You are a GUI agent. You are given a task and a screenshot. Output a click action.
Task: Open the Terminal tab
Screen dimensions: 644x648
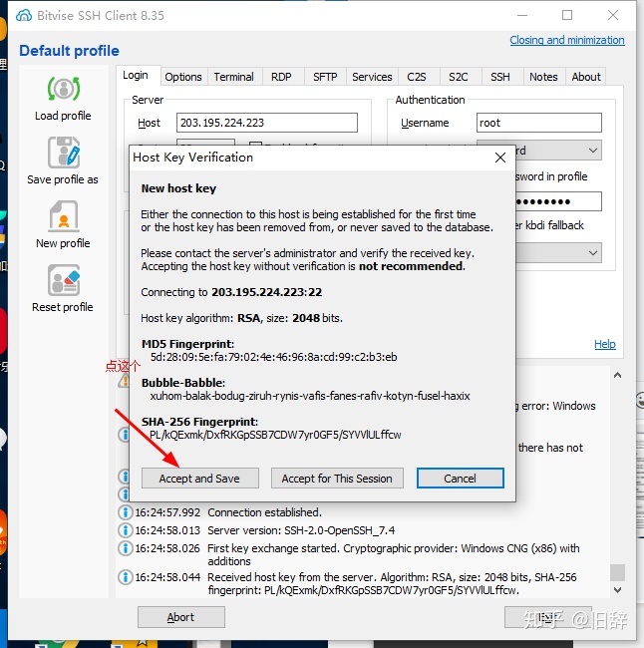point(234,77)
